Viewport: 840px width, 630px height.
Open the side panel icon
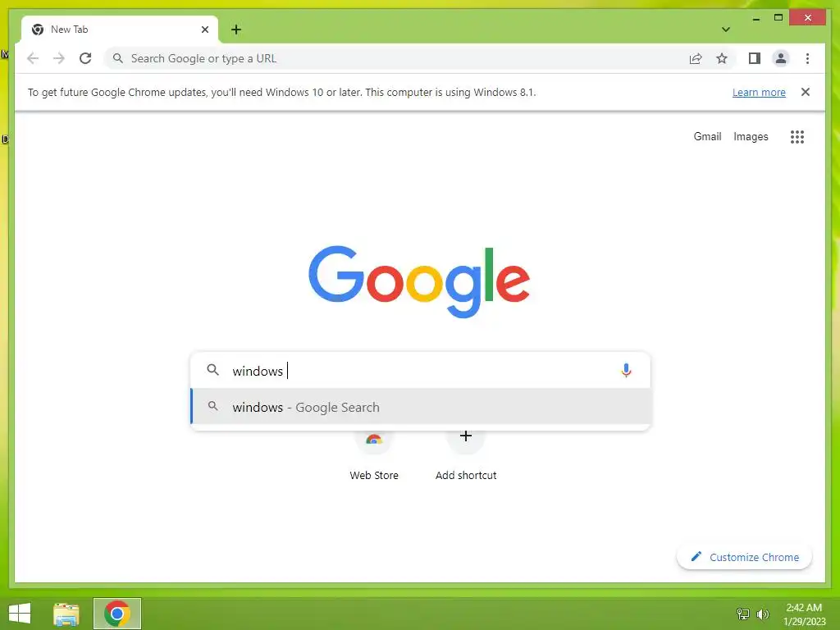(755, 58)
